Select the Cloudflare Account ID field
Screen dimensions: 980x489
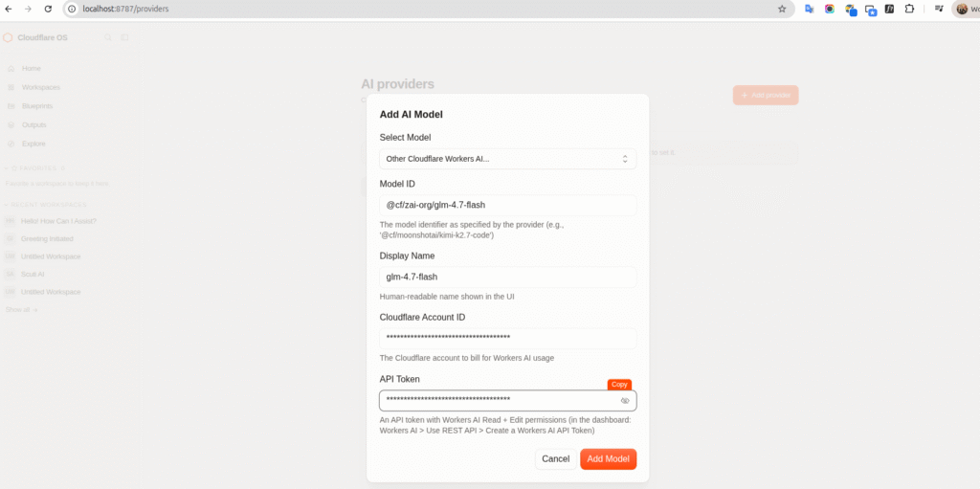[x=507, y=339]
